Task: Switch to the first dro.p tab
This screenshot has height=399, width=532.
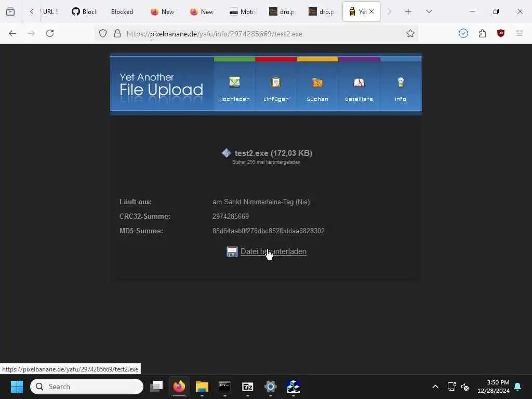Action: pos(282,12)
